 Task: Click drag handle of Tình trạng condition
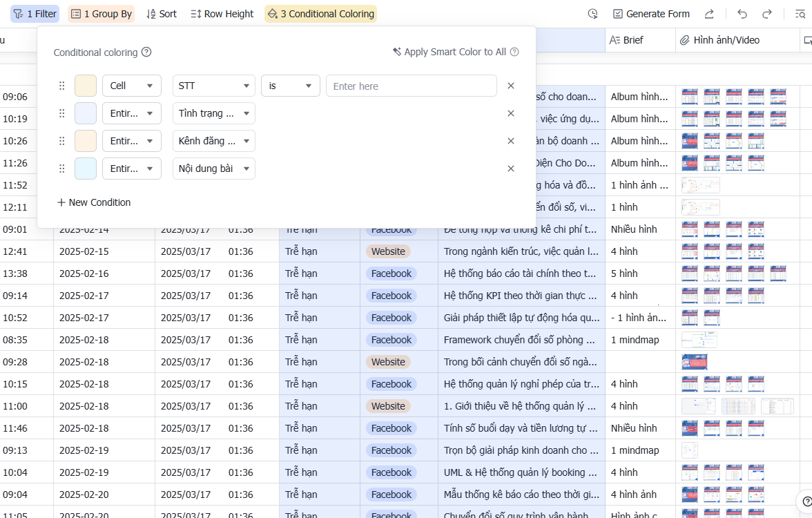point(61,113)
